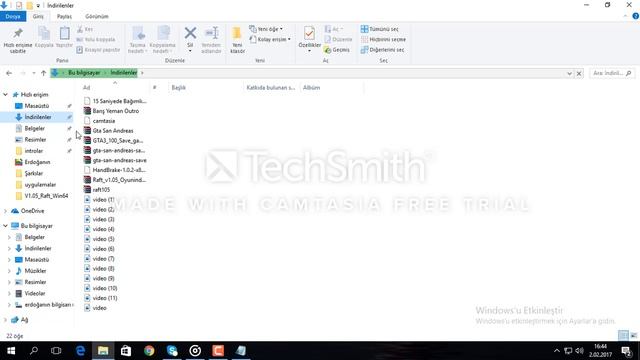
Task: Open the Taşıma hedefi dropdown
Action: (x=138, y=41)
